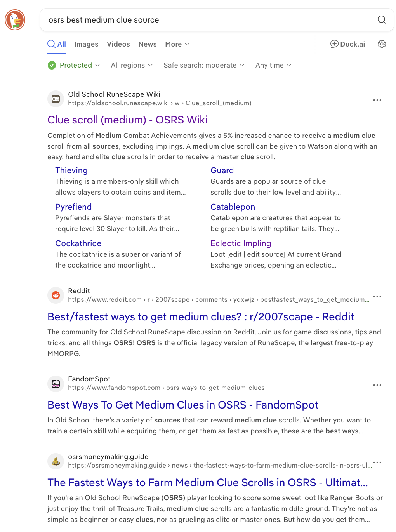
Task: Expand the Protected dropdown
Action: 74,65
